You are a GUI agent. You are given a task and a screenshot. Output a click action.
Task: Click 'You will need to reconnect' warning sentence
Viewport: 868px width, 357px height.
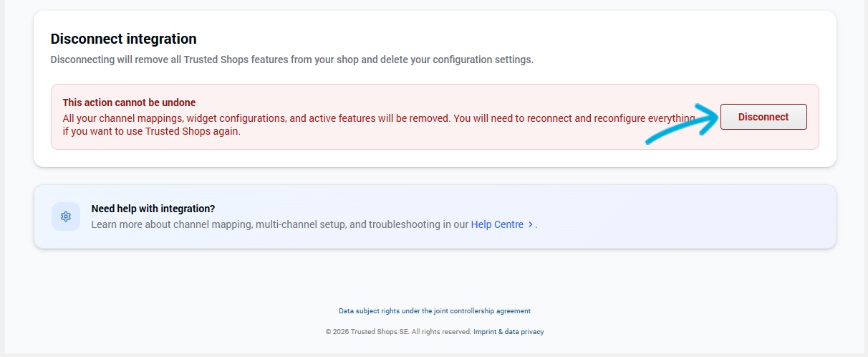click(x=516, y=118)
